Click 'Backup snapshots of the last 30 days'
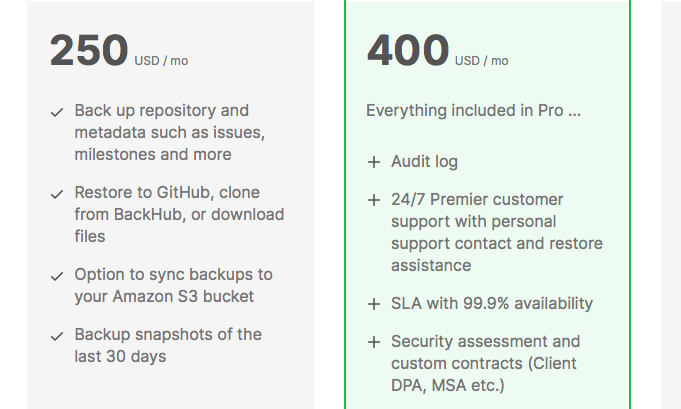This screenshot has width=681, height=409. pos(168,346)
